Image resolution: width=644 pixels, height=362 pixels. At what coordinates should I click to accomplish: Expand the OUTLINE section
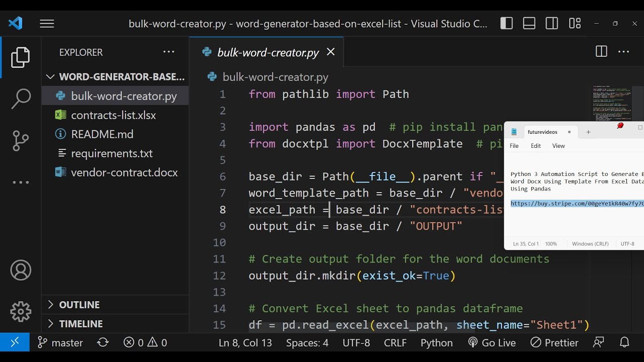pos(79,305)
